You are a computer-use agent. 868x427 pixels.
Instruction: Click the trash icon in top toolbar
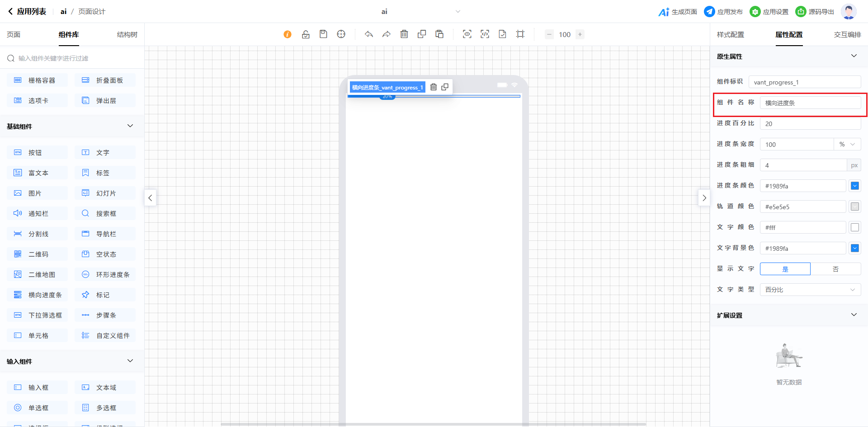coord(404,34)
